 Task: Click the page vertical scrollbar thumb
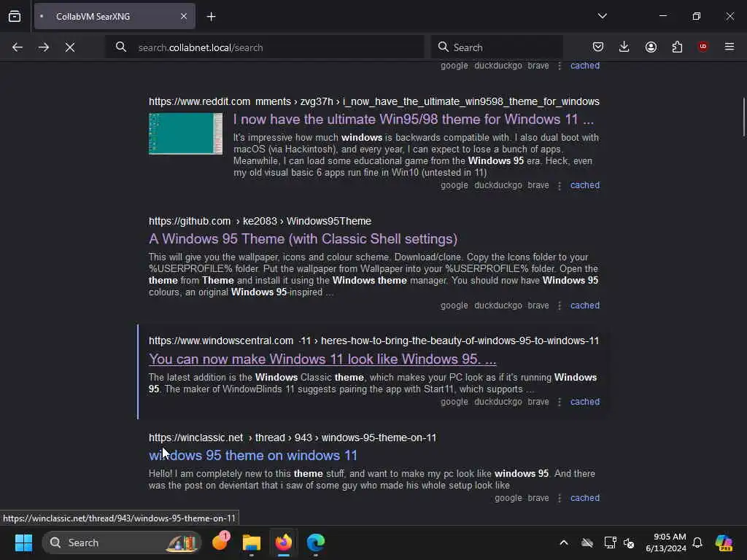(x=743, y=117)
